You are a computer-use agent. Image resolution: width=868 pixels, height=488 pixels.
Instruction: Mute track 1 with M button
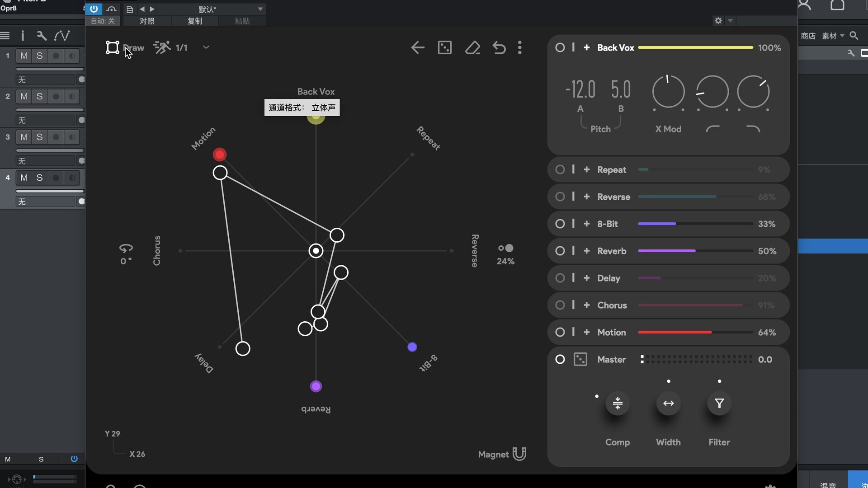pyautogui.click(x=24, y=56)
